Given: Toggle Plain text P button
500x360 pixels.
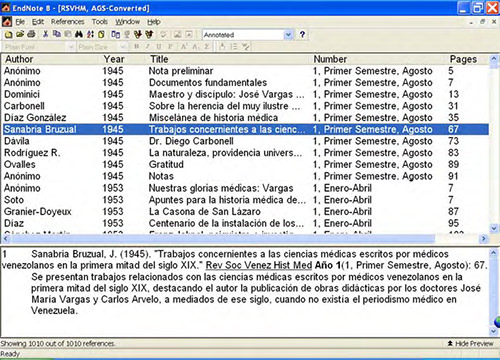Looking at the screenshot, I should tap(170, 47).
